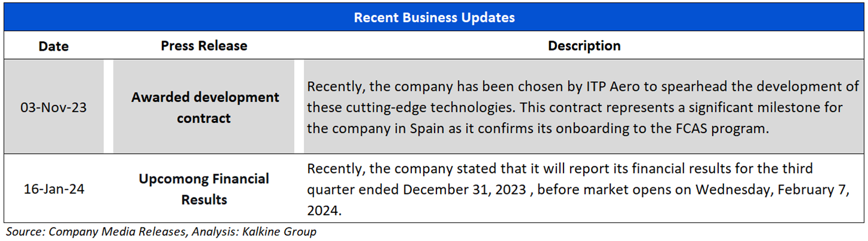Viewport: 868px width, 241px height.
Task: Select the 16-Jan-24 date cell
Action: tap(54, 189)
